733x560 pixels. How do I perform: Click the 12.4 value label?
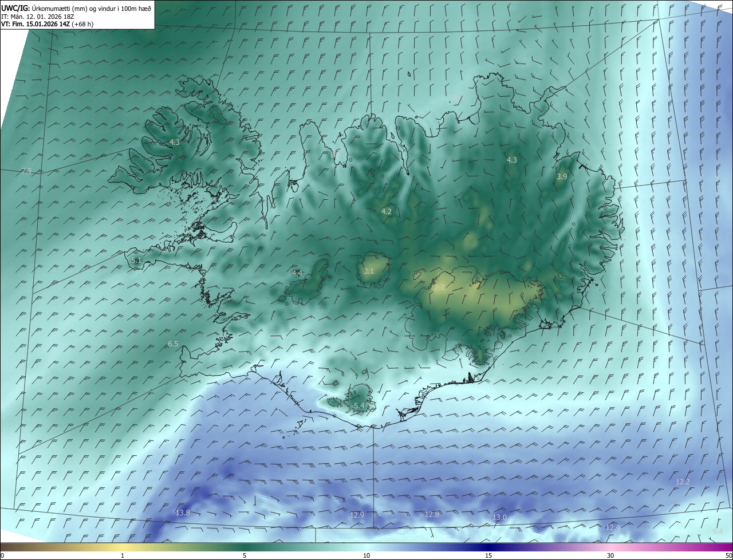tap(613, 527)
